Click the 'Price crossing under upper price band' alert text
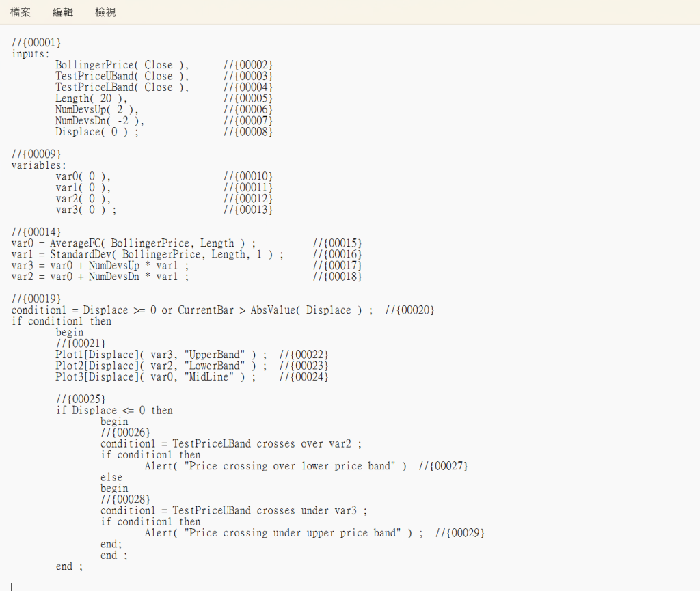 point(294,533)
